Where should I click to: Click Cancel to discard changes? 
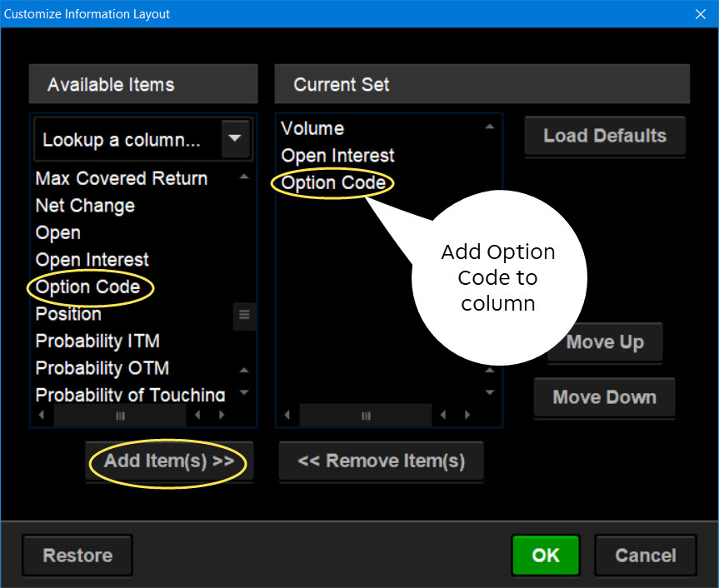645,556
